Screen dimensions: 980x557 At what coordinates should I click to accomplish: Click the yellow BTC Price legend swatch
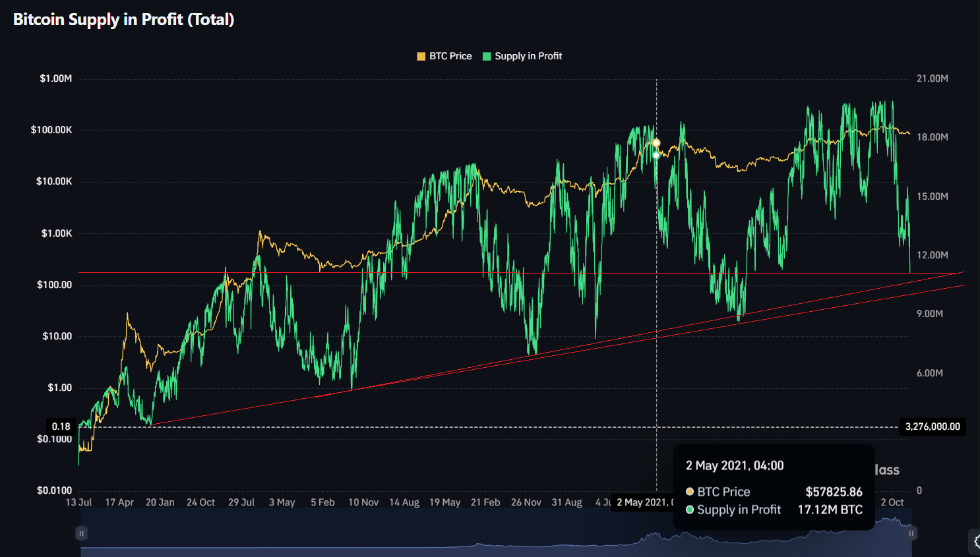coord(421,57)
